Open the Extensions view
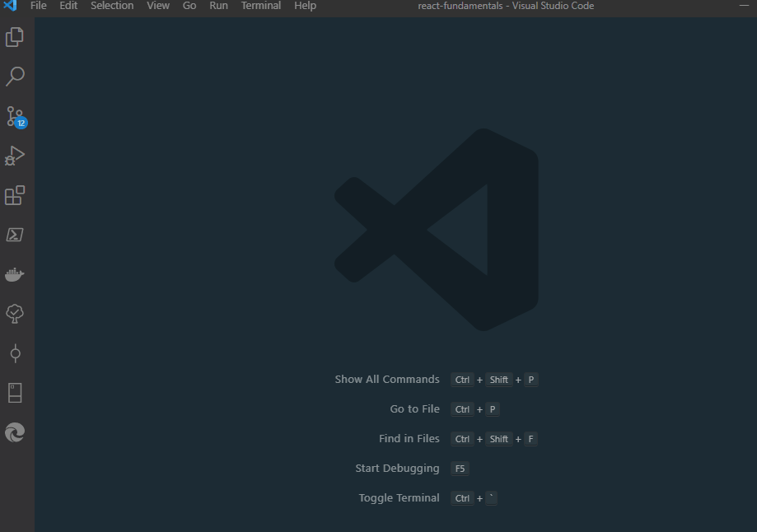This screenshot has height=532, width=757. pos(15,195)
